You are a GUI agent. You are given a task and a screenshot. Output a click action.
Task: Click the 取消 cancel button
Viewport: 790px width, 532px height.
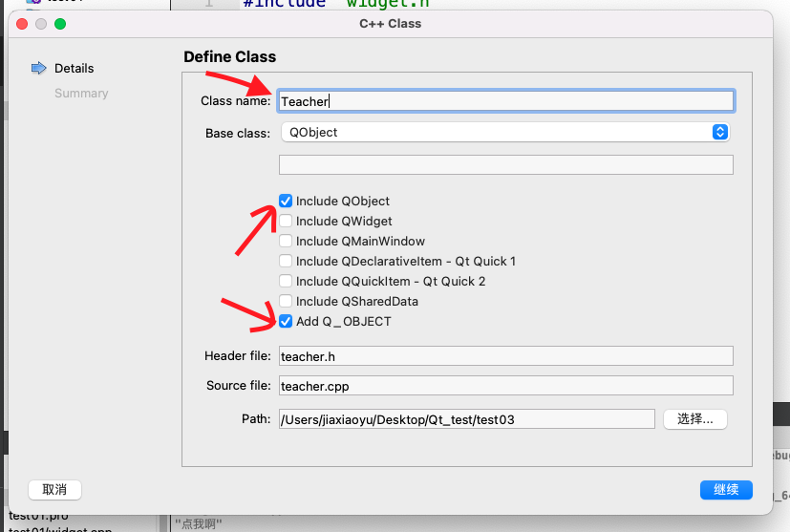(54, 490)
